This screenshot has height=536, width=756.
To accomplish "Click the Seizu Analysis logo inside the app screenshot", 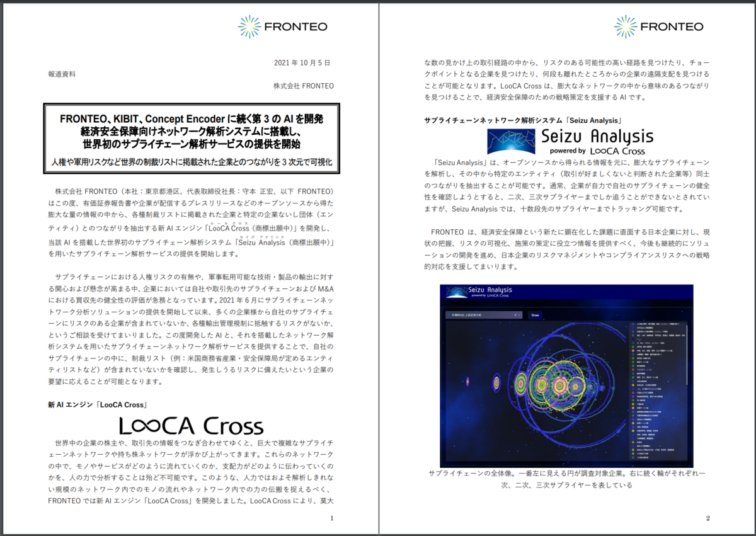I will click(479, 292).
